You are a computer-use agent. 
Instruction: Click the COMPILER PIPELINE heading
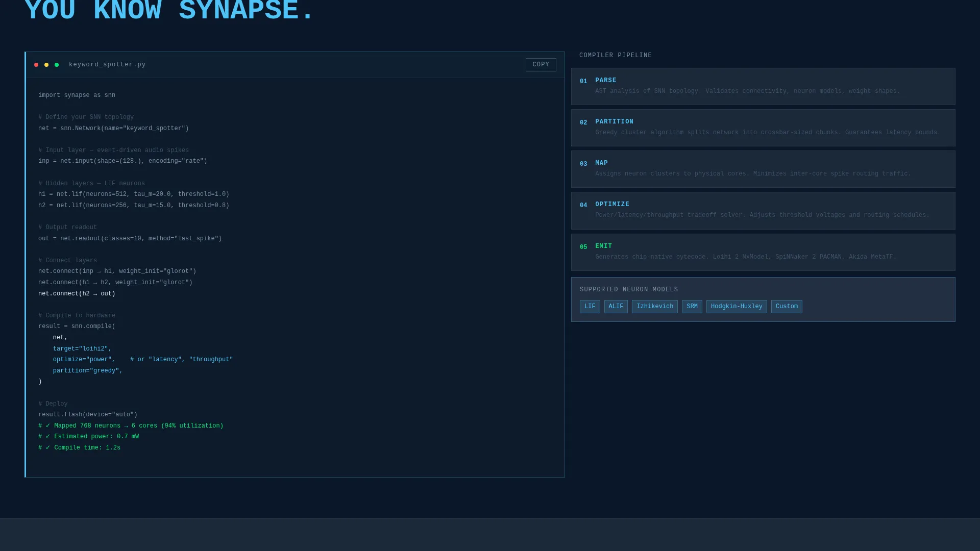pos(616,56)
